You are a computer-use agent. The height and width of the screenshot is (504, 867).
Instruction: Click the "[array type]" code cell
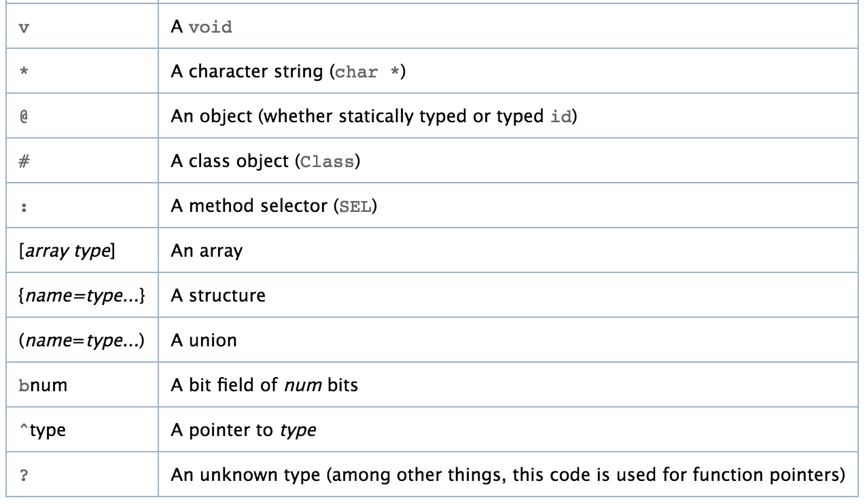coord(67,251)
